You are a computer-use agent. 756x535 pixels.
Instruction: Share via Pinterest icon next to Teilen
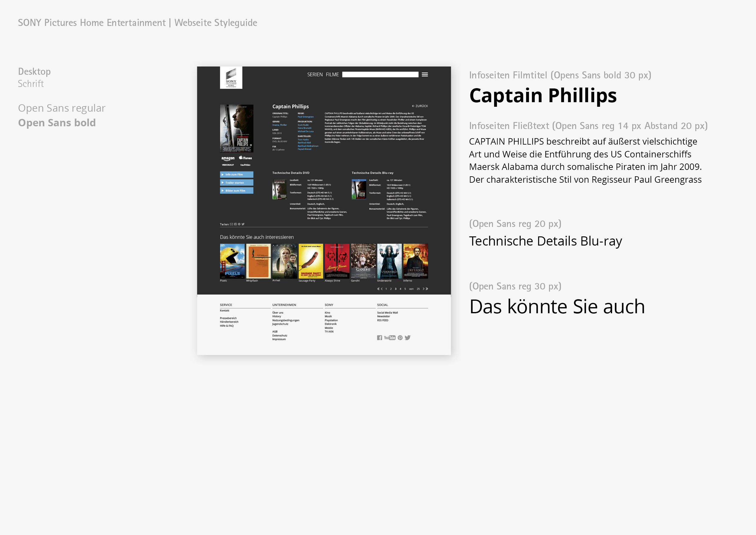pyautogui.click(x=239, y=224)
